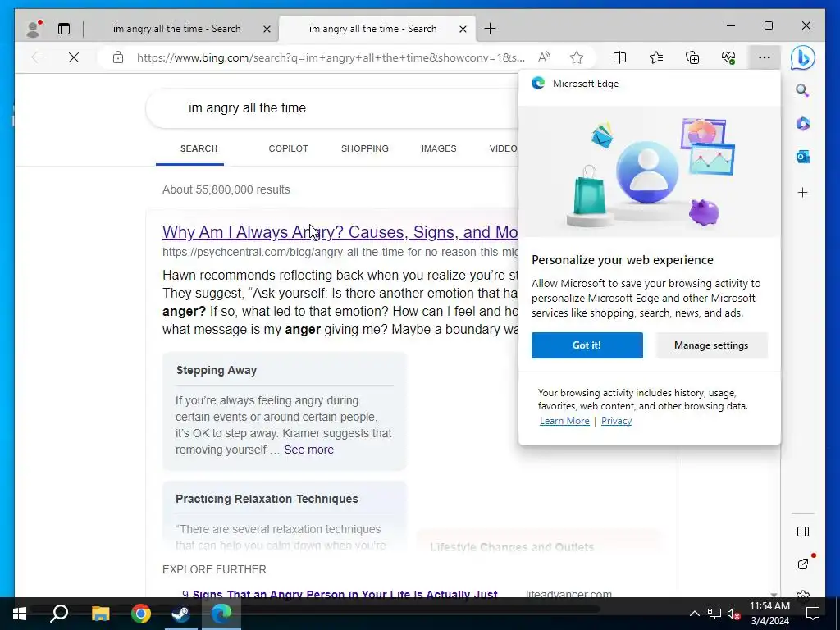The height and width of the screenshot is (630, 840).
Task: Open the sidebar Search icon
Action: pos(802,90)
